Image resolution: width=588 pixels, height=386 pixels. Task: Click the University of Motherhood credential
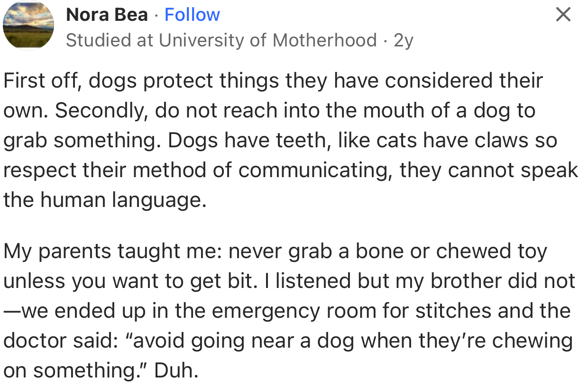tap(266, 40)
